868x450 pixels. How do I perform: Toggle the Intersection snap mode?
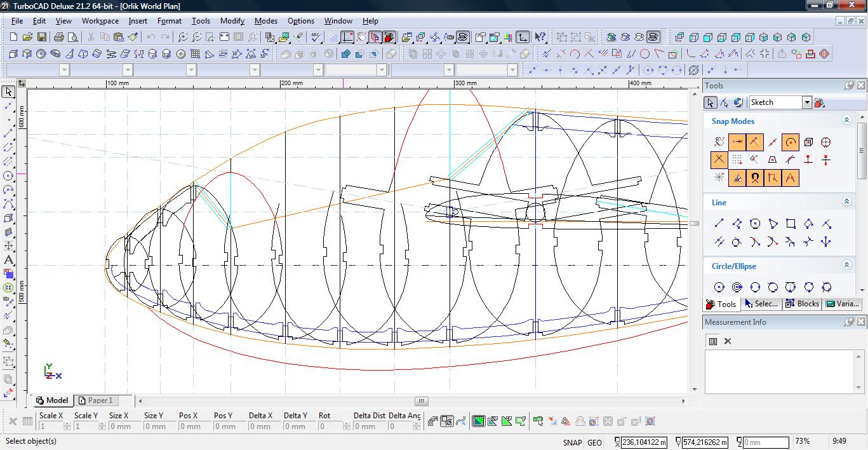pos(719,160)
